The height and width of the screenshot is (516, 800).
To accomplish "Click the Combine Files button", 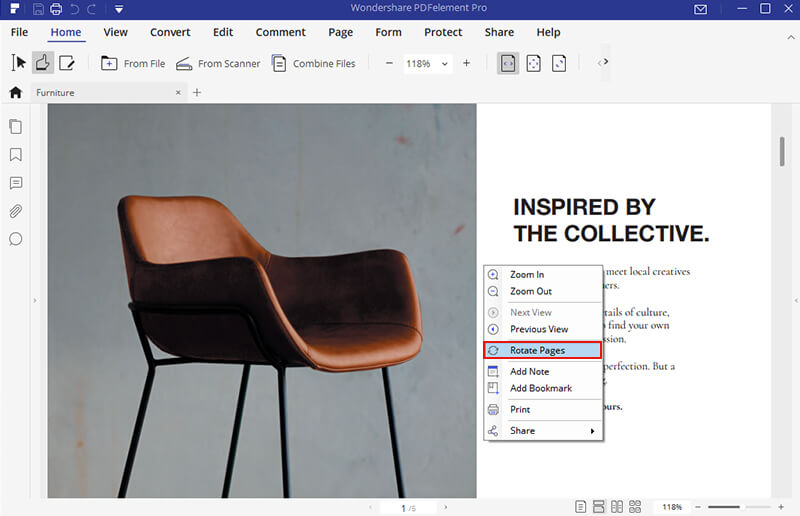I will point(313,64).
